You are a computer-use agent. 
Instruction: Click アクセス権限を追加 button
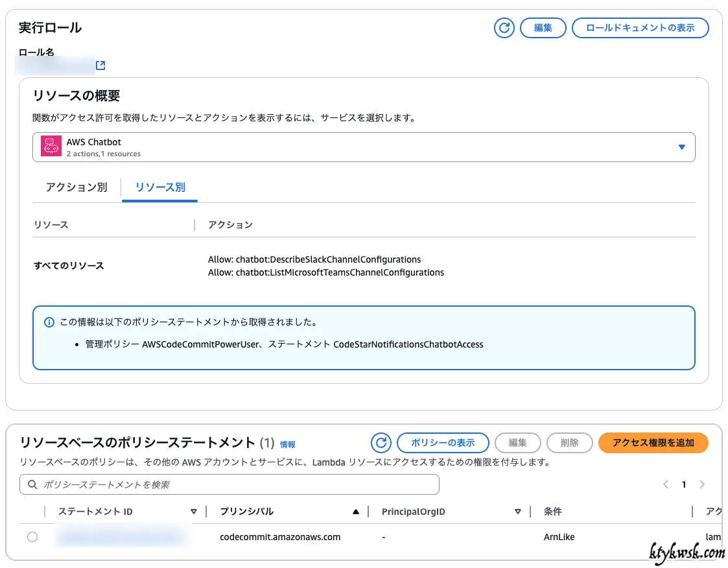(653, 443)
